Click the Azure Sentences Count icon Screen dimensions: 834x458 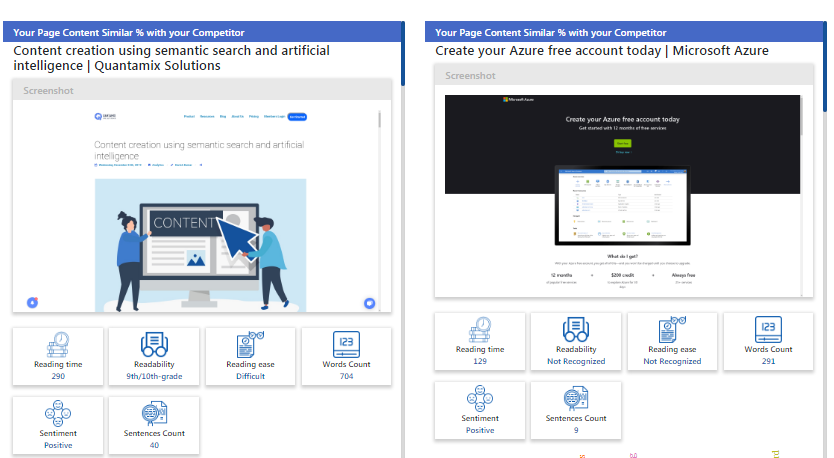click(x=576, y=398)
